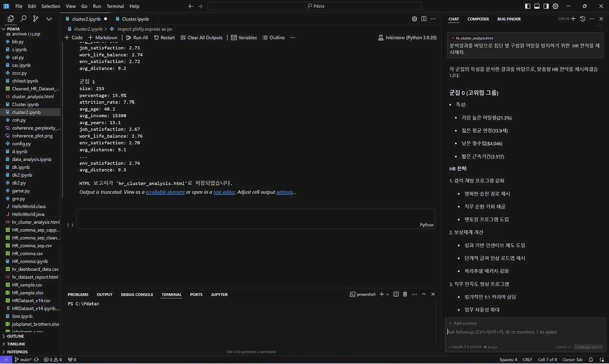The height and width of the screenshot is (364, 609).
Task: Maximize the terminal panel with up chevron
Action: 423,295
